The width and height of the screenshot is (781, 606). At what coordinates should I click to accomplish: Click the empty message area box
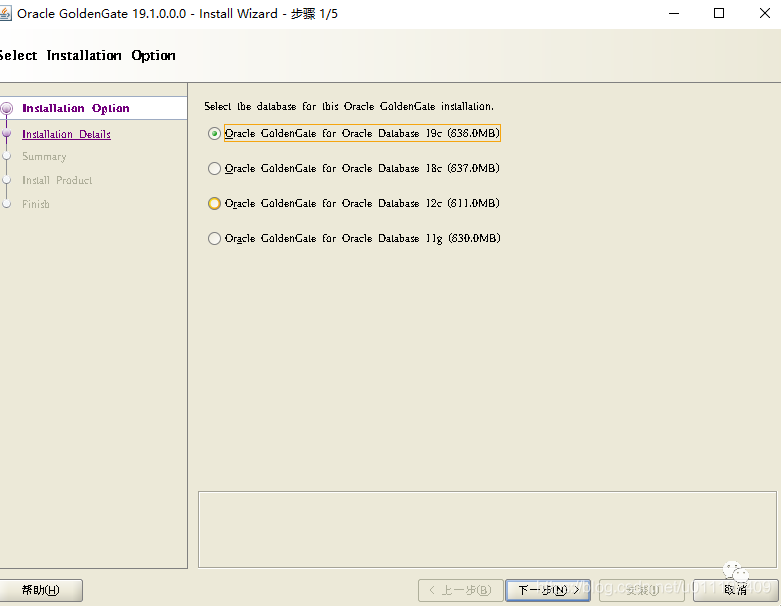[x=487, y=529]
